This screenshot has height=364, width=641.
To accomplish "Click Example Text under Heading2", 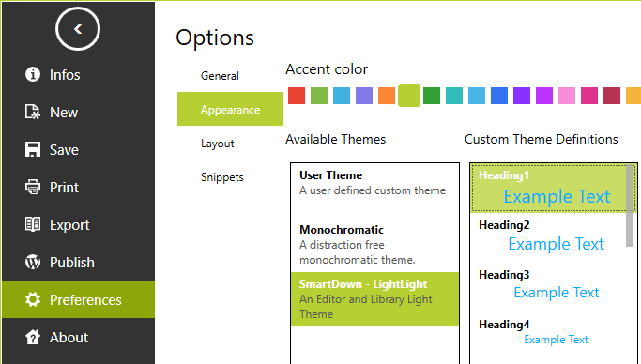I will click(x=556, y=244).
